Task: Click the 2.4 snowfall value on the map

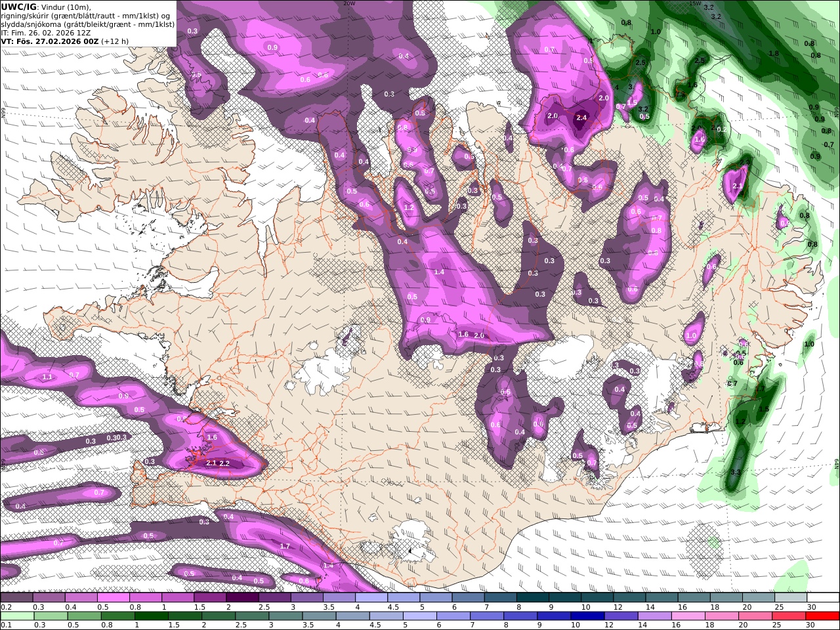Action: click(x=581, y=118)
